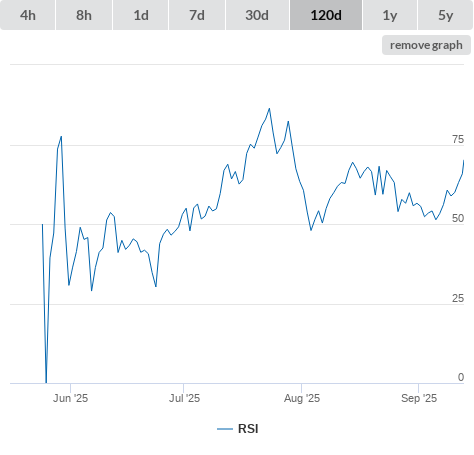The width and height of the screenshot is (474, 455).
Task: Switch to the 4h time range
Action: (28, 15)
